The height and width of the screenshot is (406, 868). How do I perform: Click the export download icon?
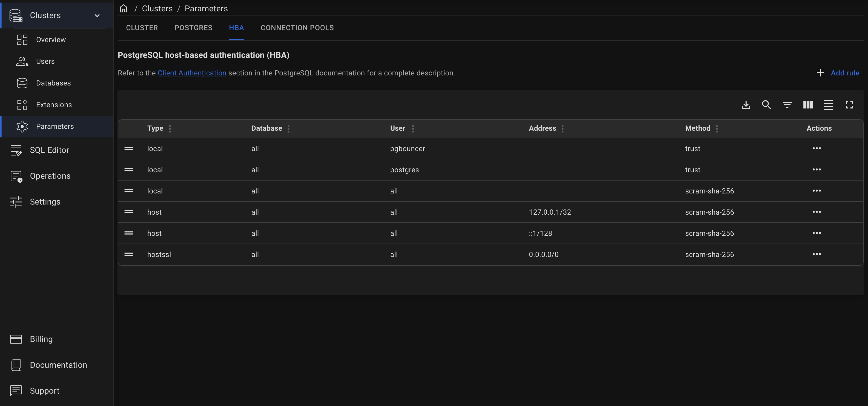point(746,105)
